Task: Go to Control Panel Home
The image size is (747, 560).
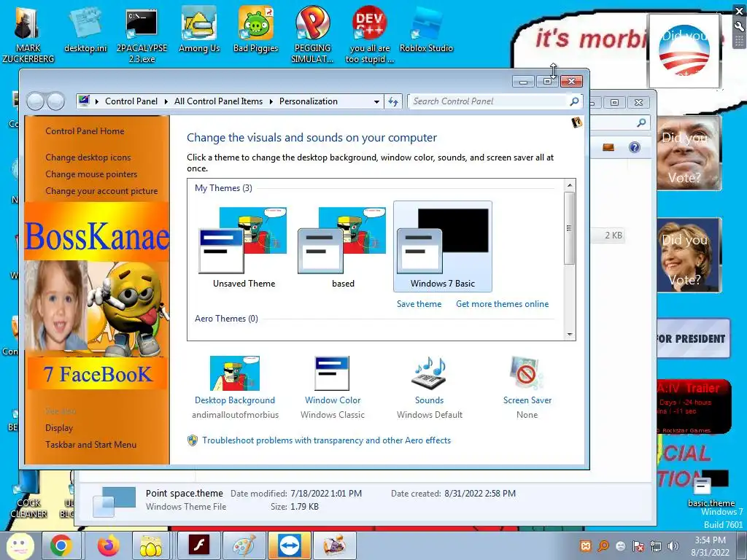Action: (85, 131)
